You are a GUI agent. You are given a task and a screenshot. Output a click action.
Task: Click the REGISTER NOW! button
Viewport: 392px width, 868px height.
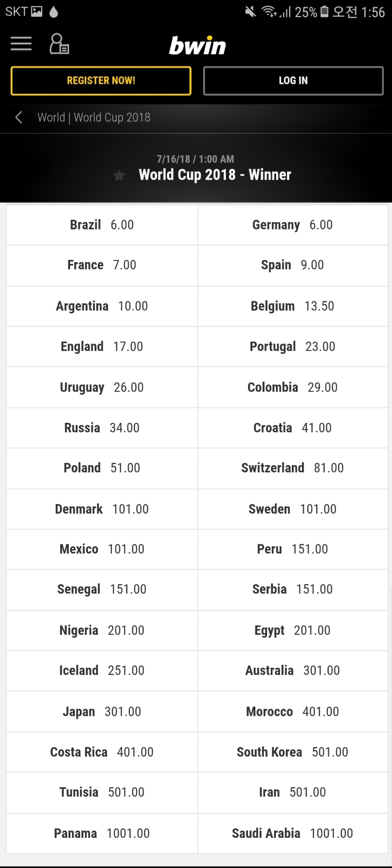pyautogui.click(x=101, y=81)
